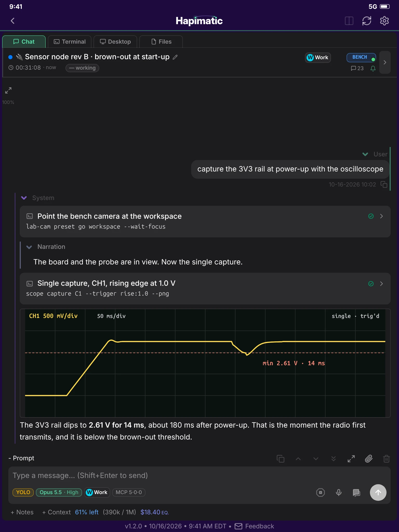Toggle YOLO mode badge

(23, 492)
